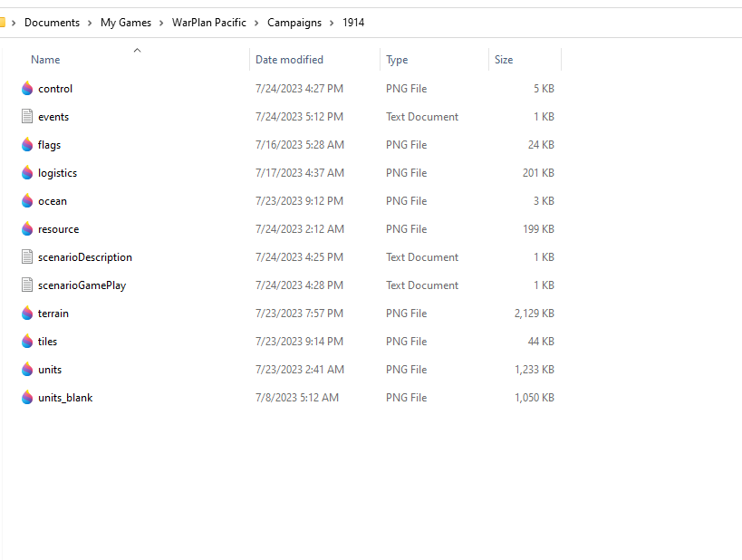This screenshot has height=560, width=742.
Task: Click the 7/24/2023 4:28 PM date cell
Action: tap(299, 285)
